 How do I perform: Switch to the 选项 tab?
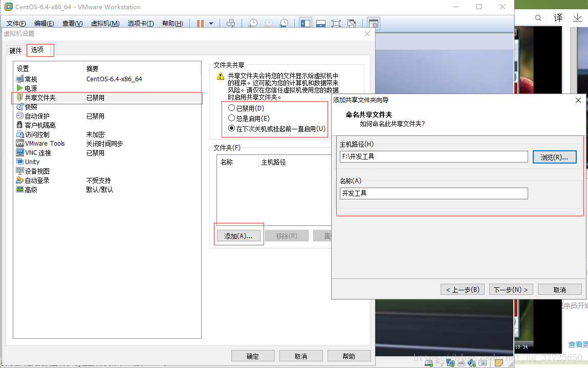(x=37, y=50)
